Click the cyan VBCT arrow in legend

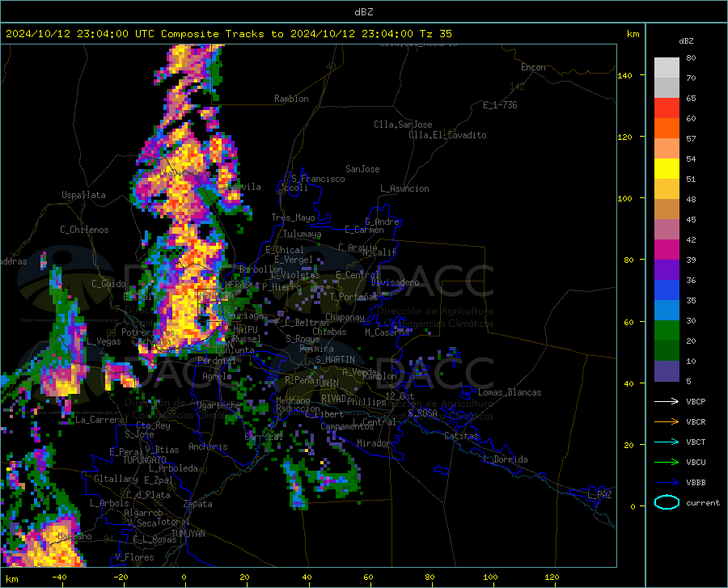667,442
